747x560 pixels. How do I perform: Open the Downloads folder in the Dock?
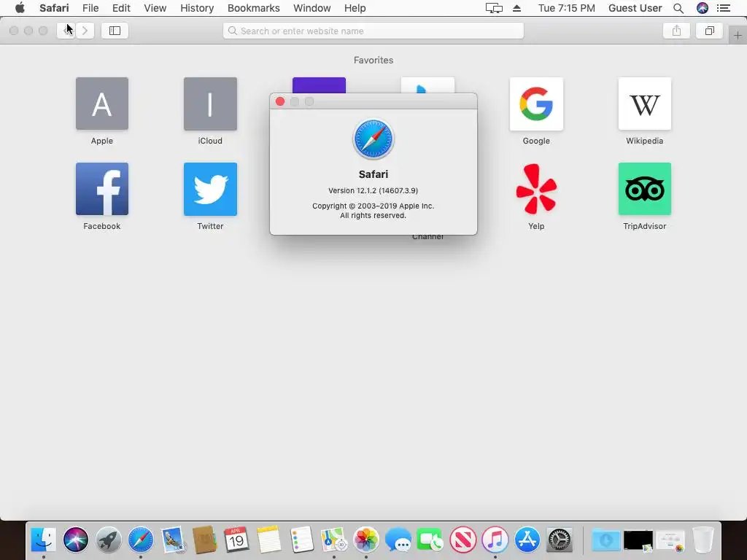(605, 540)
